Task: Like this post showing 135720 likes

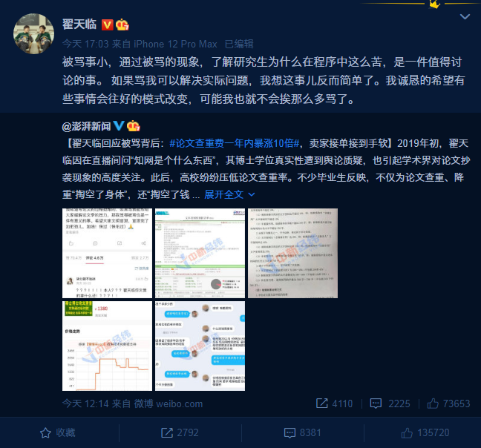Action: [x=425, y=432]
